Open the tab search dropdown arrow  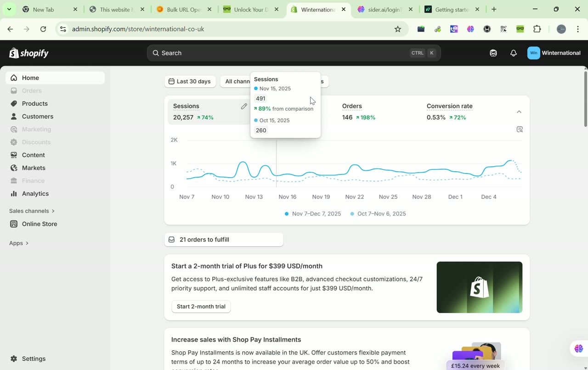pyautogui.click(x=9, y=9)
